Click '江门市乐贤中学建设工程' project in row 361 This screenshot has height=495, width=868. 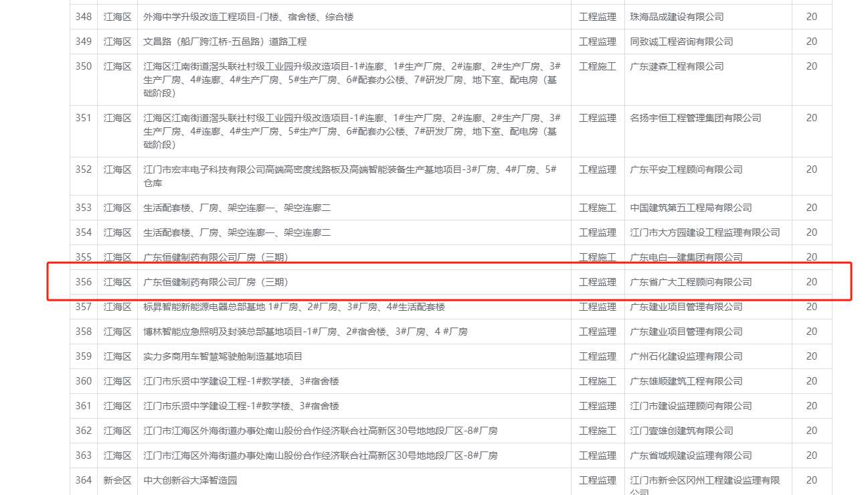pyautogui.click(x=241, y=406)
